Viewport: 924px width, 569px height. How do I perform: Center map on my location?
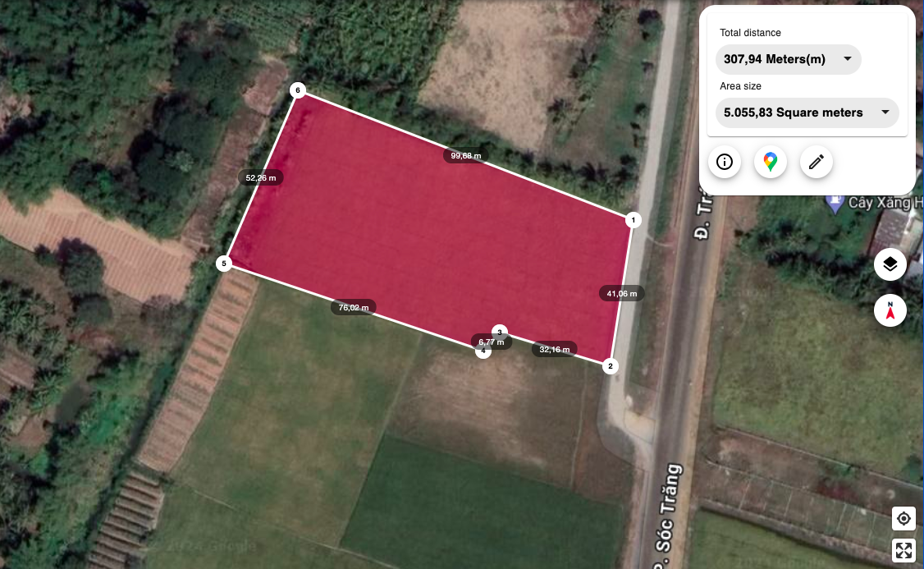coord(903,519)
